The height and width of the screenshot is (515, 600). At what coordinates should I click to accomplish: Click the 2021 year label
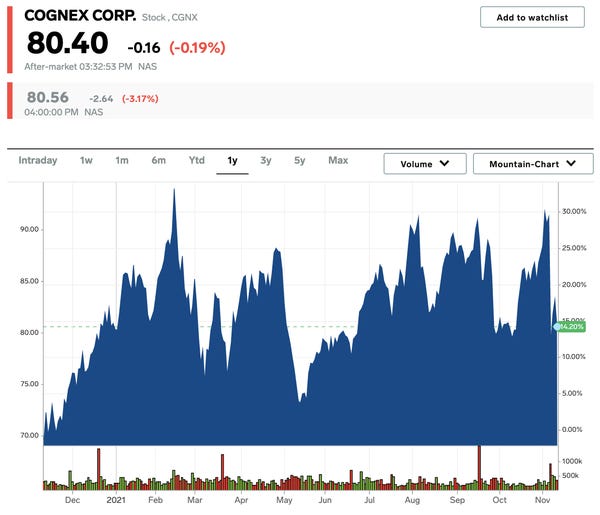tap(116, 500)
